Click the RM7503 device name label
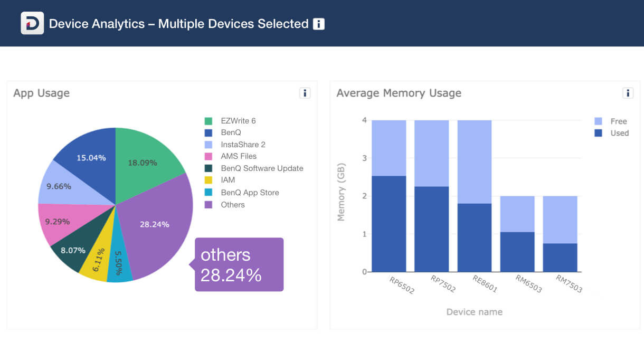The width and height of the screenshot is (644, 362). 569,283
